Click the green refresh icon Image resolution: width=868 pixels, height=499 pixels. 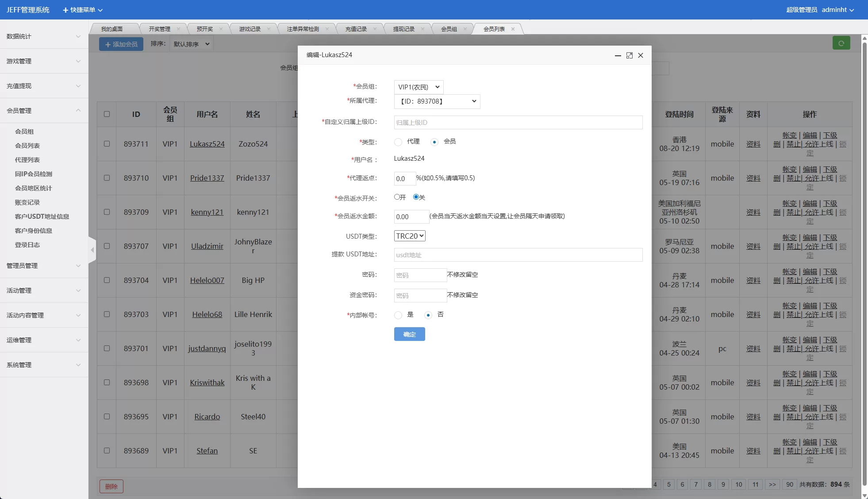click(841, 43)
